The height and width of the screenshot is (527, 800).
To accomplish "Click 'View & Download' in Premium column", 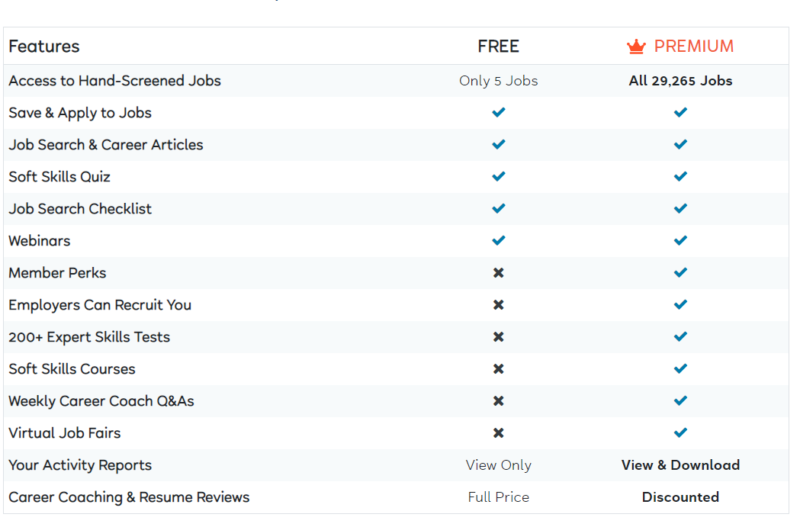I will (680, 465).
